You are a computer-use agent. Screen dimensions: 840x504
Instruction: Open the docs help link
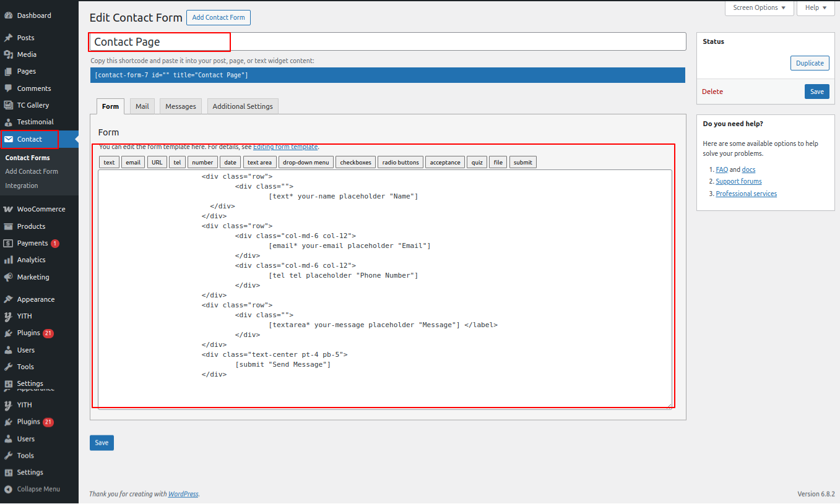pos(749,169)
